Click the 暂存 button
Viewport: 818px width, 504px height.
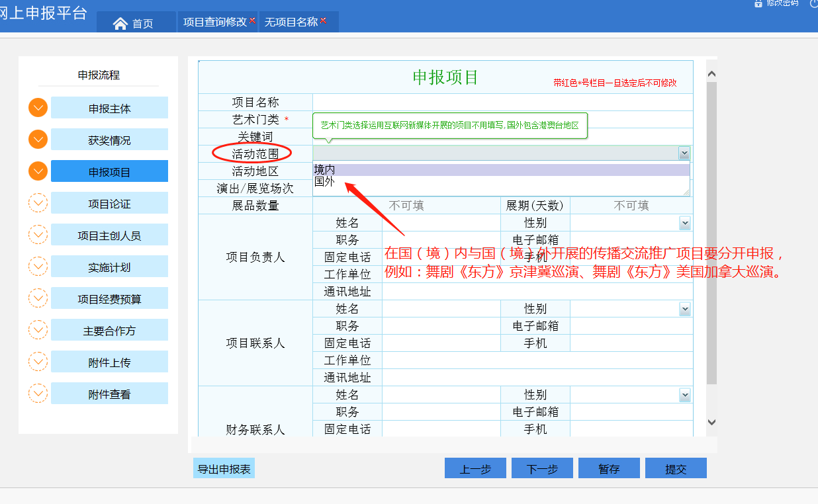609,468
